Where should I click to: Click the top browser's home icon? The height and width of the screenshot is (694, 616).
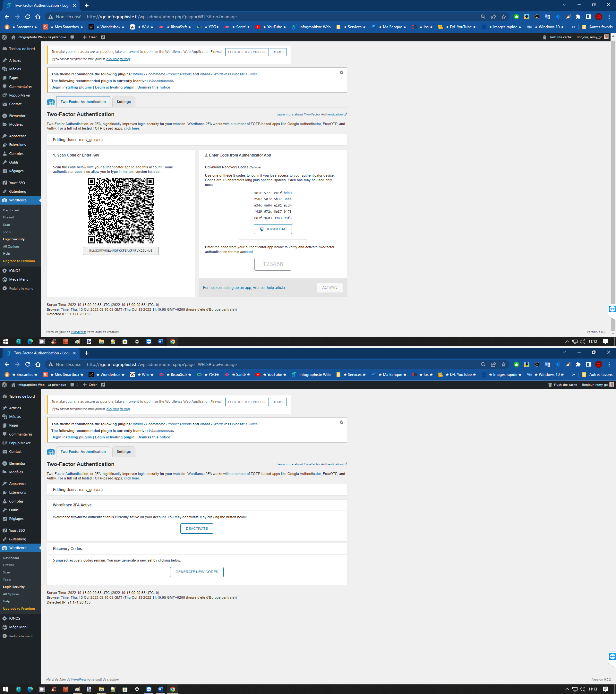click(38, 17)
